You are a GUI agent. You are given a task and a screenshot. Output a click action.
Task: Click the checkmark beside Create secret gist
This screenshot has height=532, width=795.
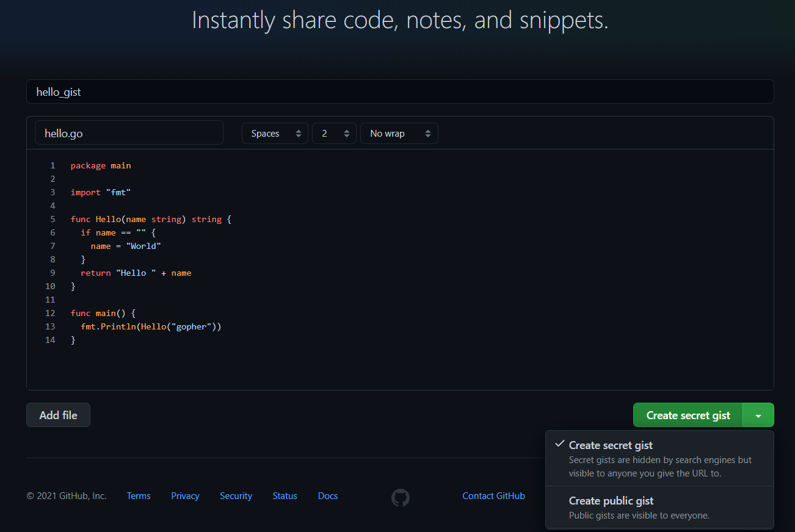pos(559,444)
